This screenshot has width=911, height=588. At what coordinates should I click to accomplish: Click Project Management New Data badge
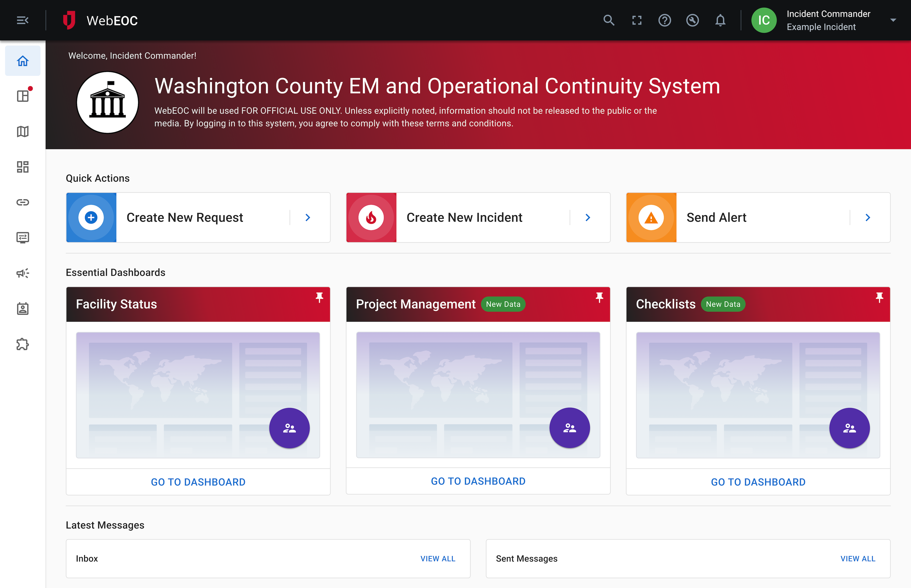pos(503,304)
